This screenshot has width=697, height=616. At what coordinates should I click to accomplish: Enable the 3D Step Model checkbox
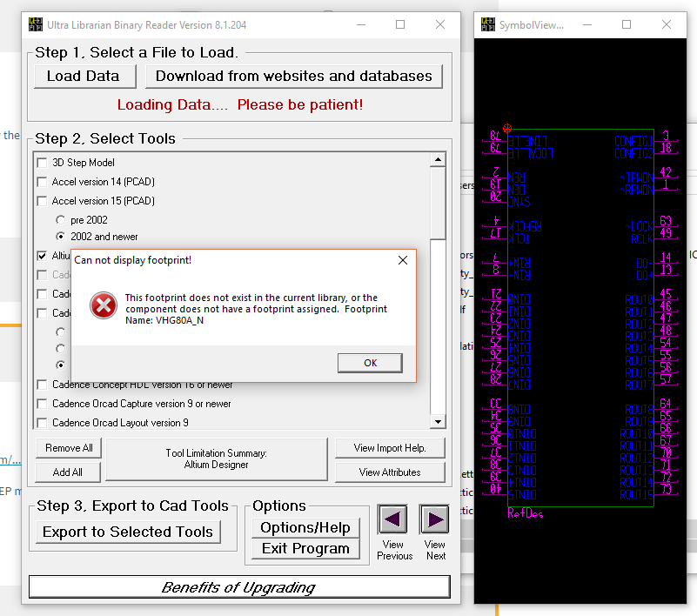coord(43,163)
